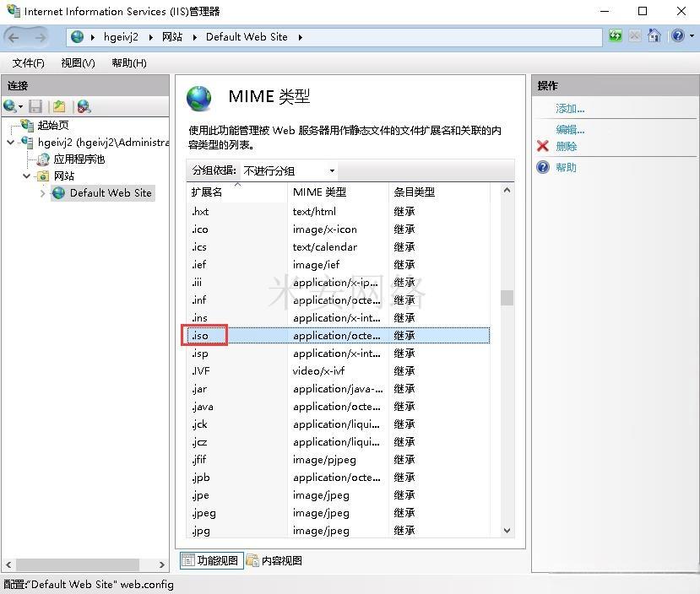The width and height of the screenshot is (700, 594).
Task: Open the 文件(F) menu
Action: (x=28, y=63)
